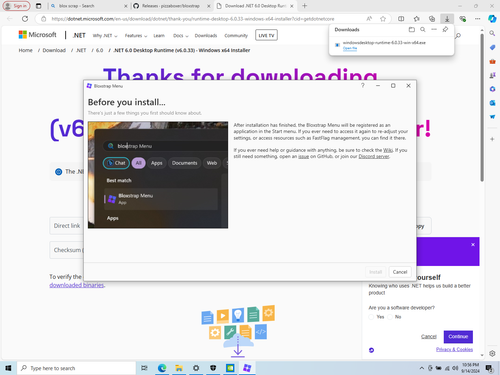
Task: Select Yes for software developer question
Action: point(371,317)
